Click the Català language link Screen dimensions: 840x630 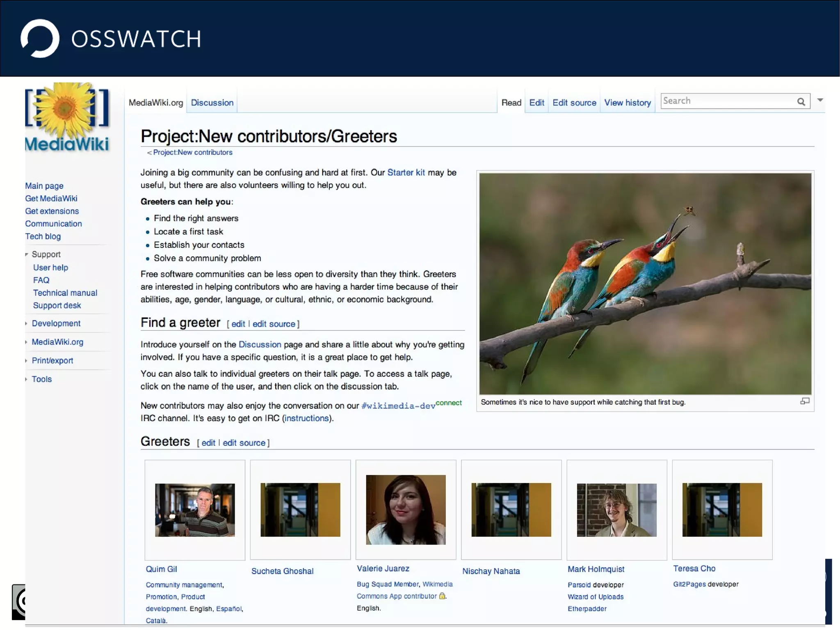(156, 621)
